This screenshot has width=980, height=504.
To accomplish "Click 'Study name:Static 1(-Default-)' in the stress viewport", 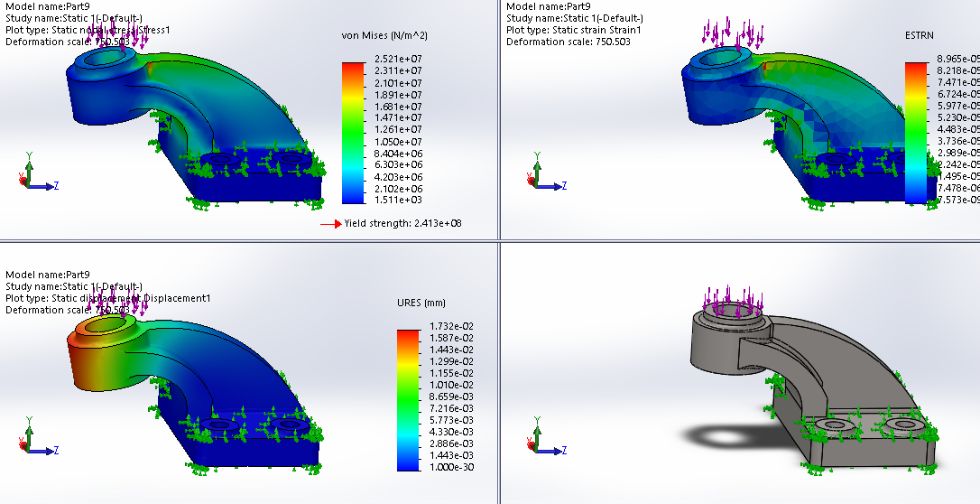I will coord(74,18).
